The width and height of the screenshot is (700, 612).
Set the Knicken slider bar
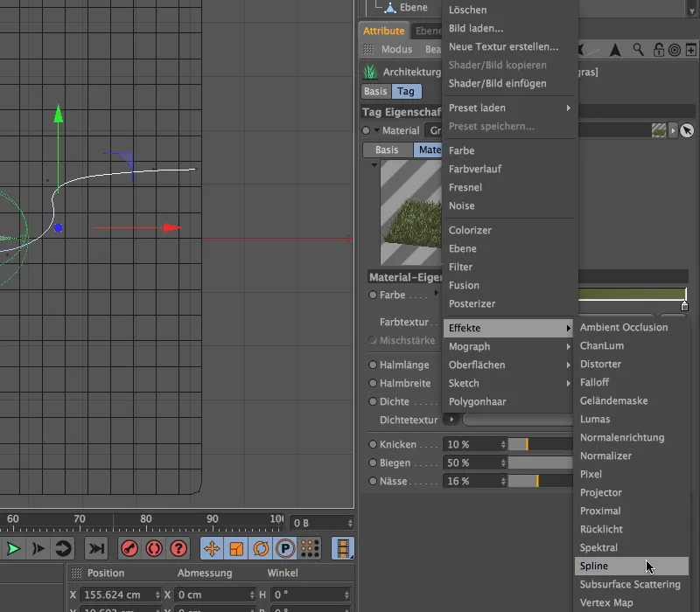tap(540, 444)
